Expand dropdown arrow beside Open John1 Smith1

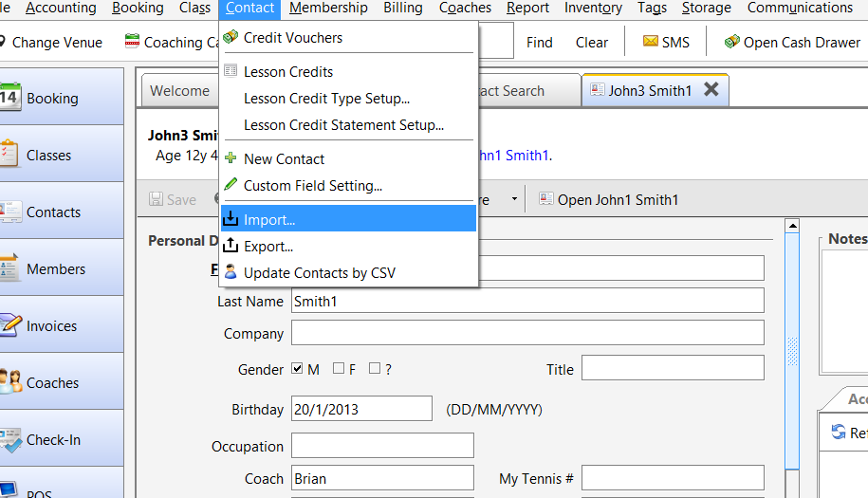pos(514,199)
